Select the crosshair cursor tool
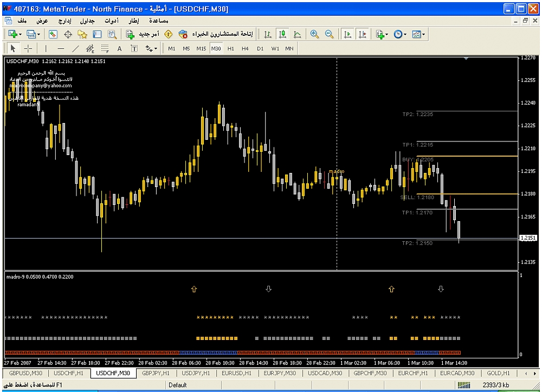This screenshot has height=392, width=542. tap(28, 48)
